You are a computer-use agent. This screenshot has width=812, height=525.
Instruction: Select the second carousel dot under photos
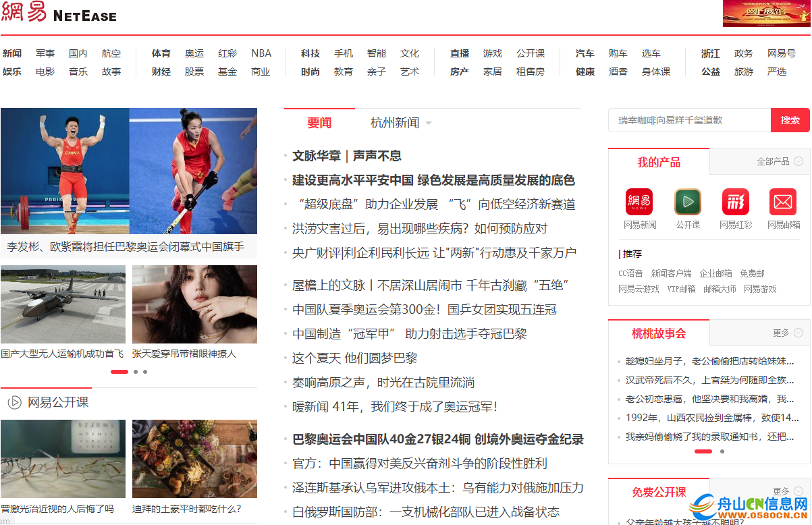(x=136, y=372)
